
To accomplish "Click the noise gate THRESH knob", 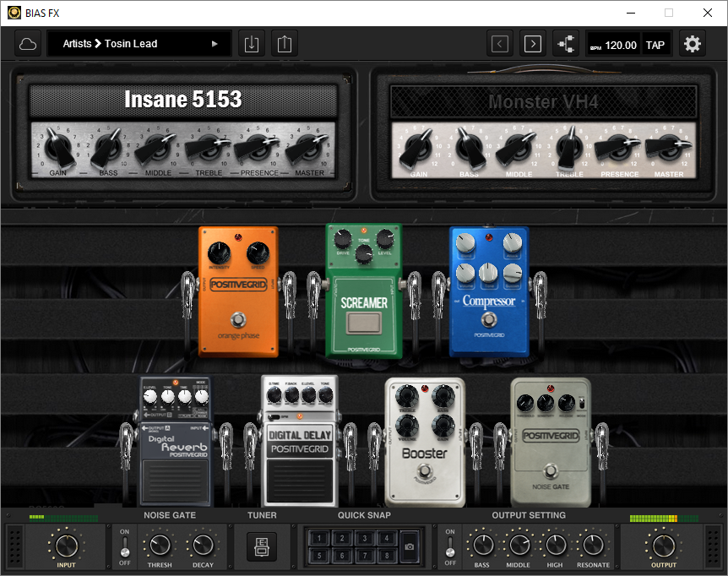I will pos(160,546).
